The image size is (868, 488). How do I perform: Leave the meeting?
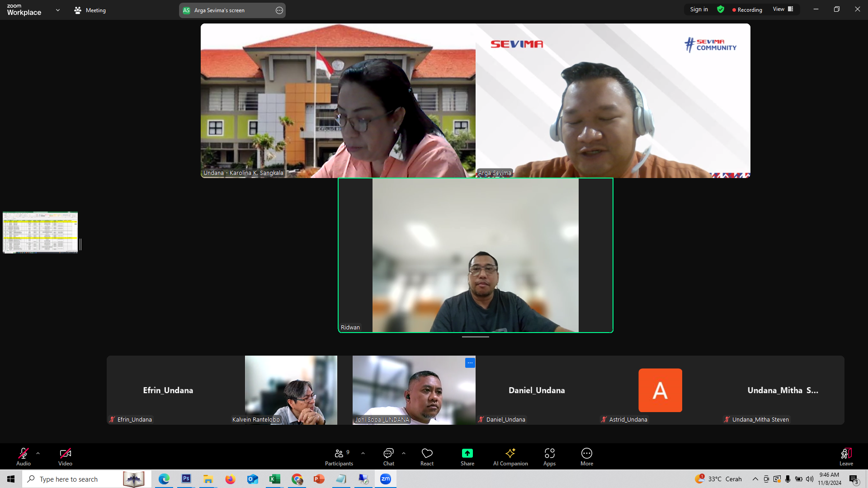(846, 456)
